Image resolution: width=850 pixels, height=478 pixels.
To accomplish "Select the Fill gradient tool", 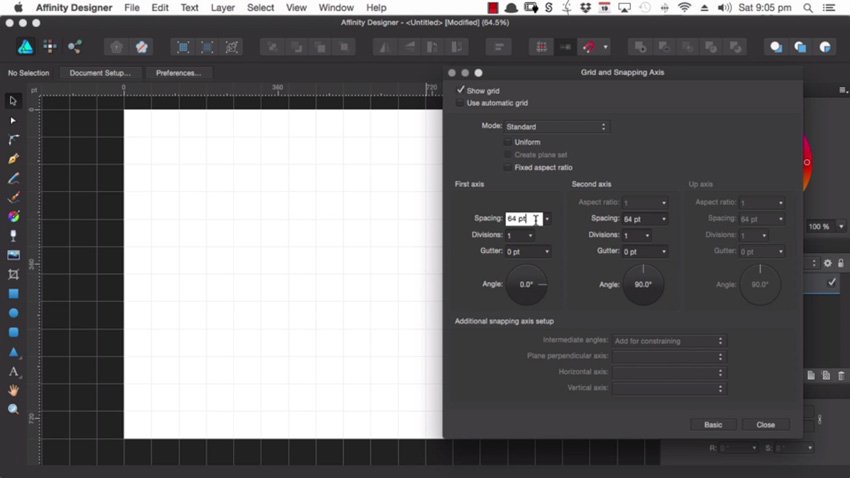I will pyautogui.click(x=14, y=217).
